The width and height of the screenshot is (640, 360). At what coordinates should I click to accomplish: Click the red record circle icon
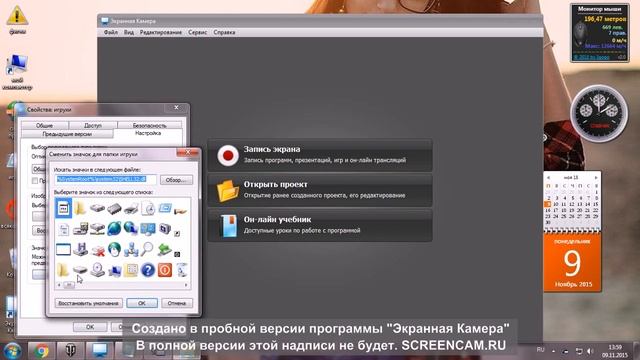tap(228, 156)
